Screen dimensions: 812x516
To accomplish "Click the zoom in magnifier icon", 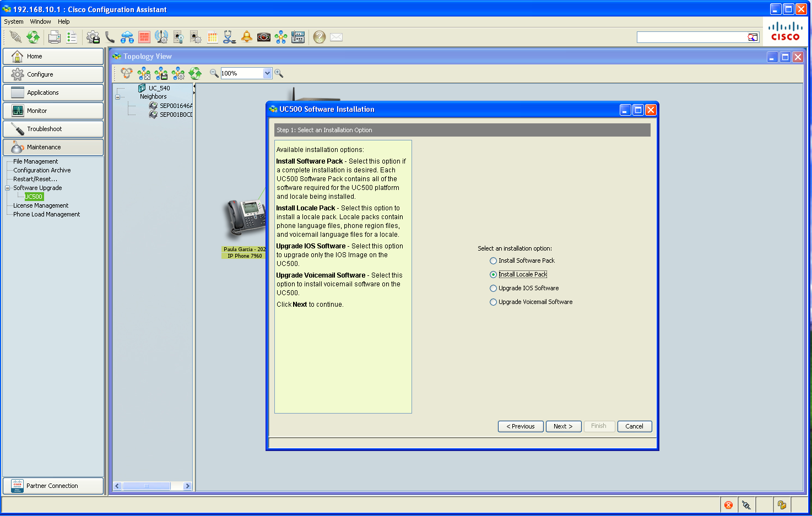I will coord(279,73).
